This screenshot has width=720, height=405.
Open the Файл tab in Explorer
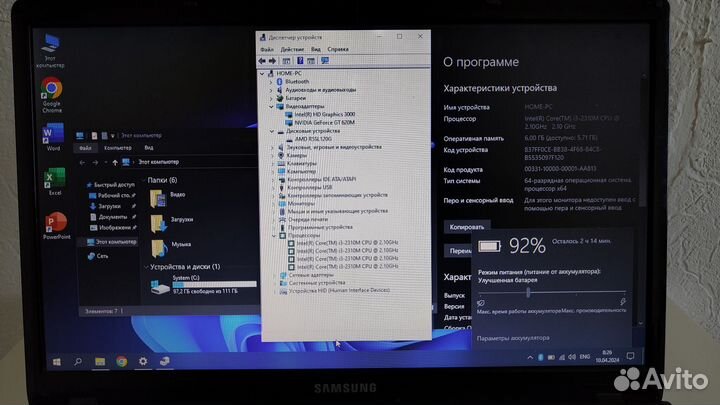coord(85,148)
